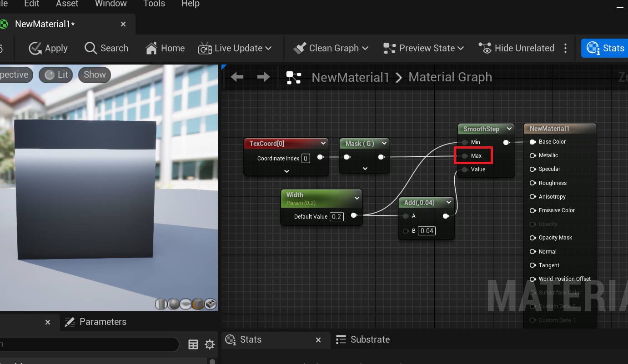Click the Max input pin on SmoothStep
This screenshot has width=628, height=364.
[x=464, y=156]
